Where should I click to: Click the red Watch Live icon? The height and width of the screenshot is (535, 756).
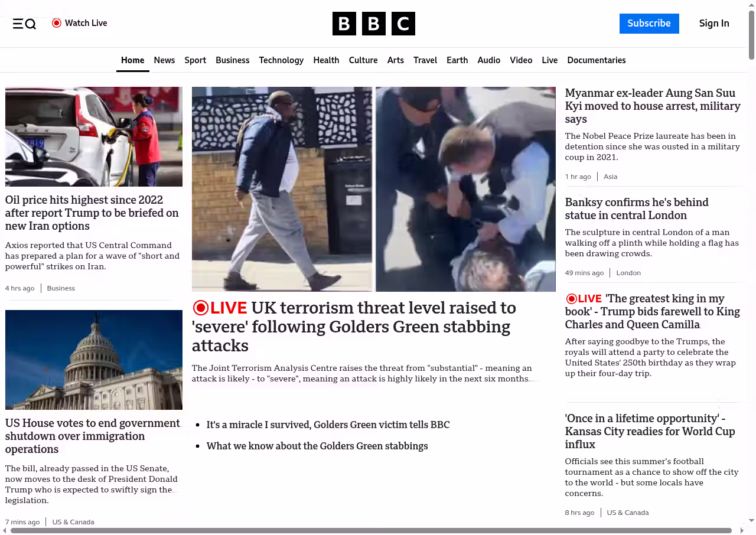point(57,23)
